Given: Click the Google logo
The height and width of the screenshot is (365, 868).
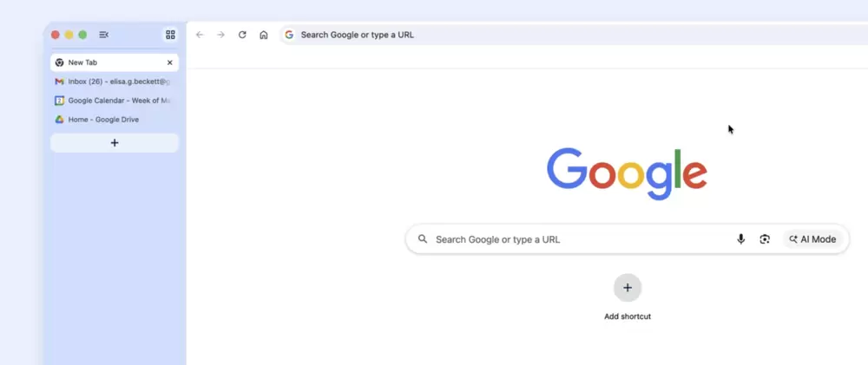Looking at the screenshot, I should [627, 173].
